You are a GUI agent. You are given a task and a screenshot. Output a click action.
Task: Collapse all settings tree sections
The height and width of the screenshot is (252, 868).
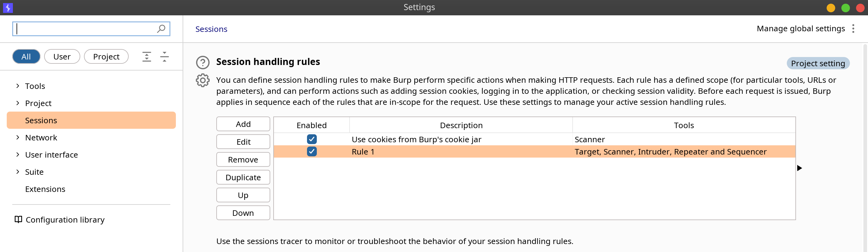pyautogui.click(x=165, y=57)
